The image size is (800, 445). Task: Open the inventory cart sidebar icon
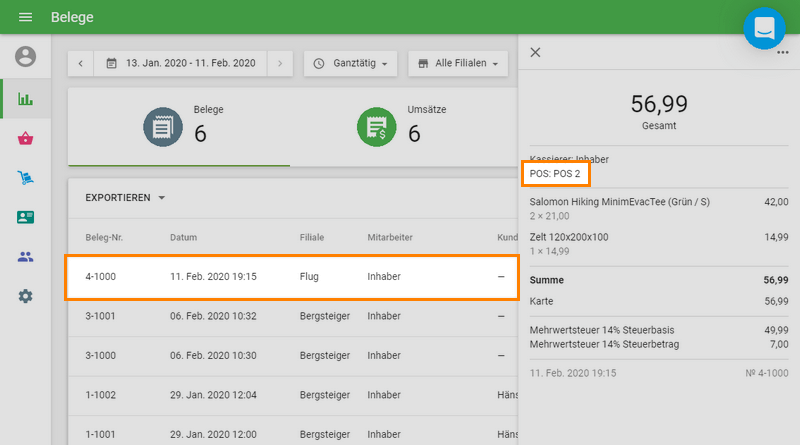coord(25,178)
